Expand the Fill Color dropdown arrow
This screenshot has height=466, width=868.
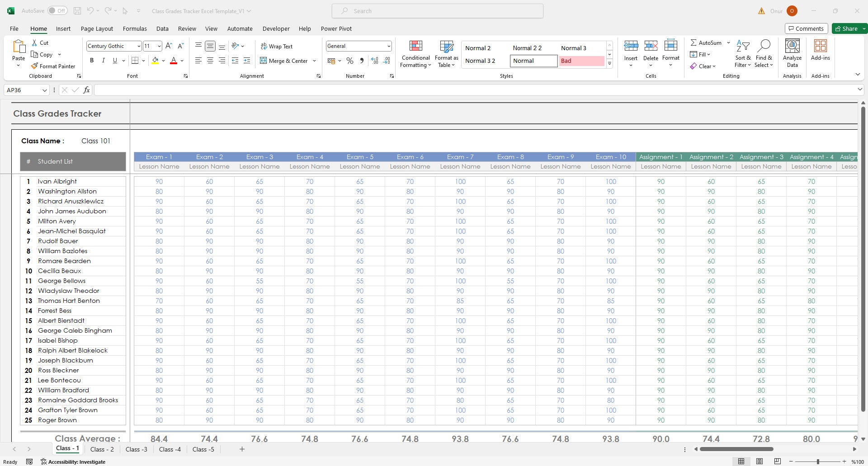(x=164, y=61)
